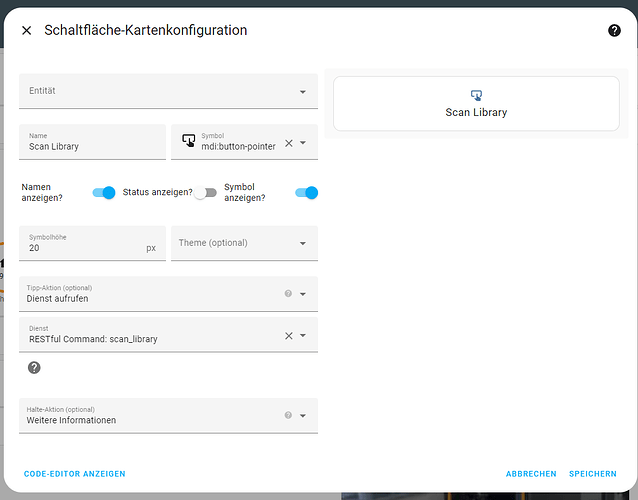Clear the Symbol field value

click(x=289, y=143)
